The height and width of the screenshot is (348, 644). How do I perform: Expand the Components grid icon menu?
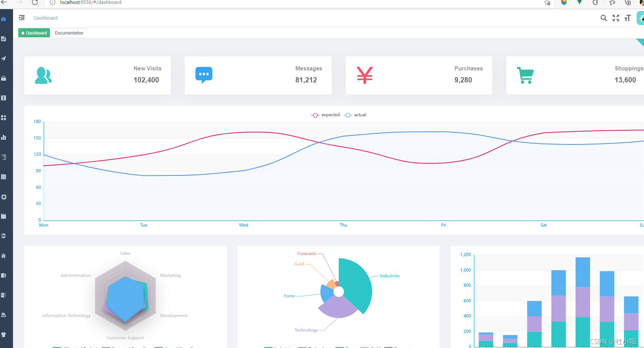(x=4, y=118)
